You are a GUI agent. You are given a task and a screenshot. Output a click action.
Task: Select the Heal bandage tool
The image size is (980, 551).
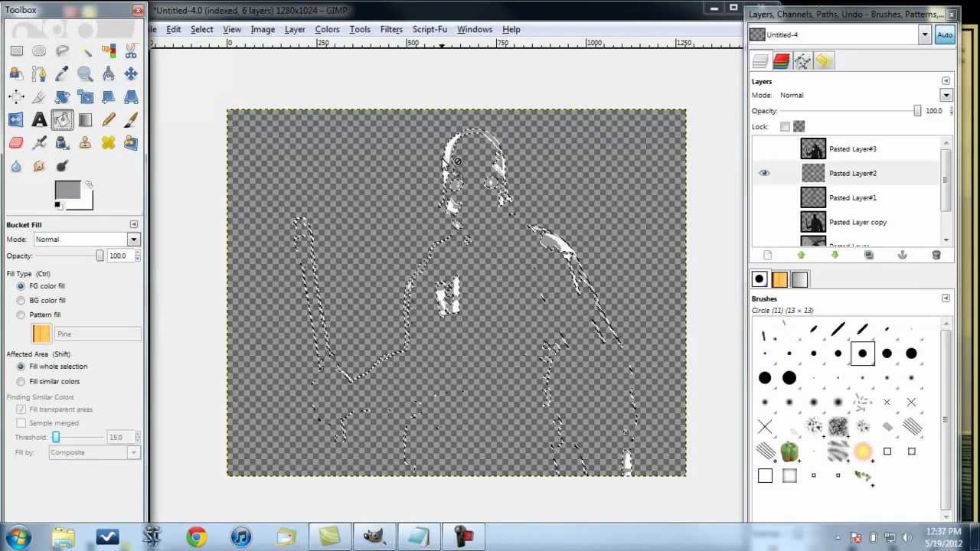(x=108, y=143)
